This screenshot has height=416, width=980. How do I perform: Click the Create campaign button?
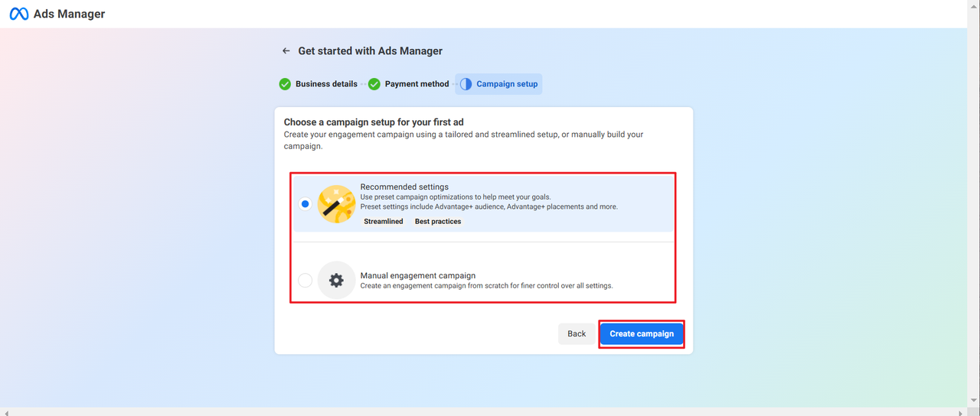[x=642, y=333]
